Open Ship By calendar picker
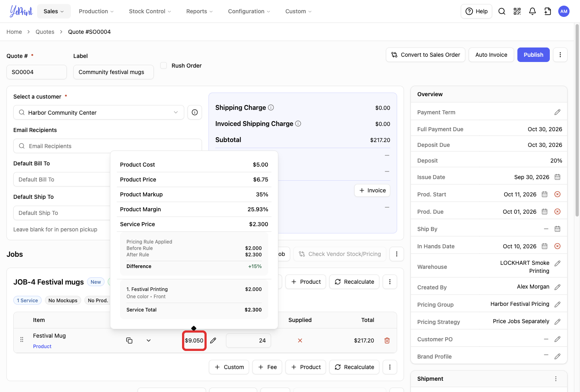Screen dimensions: 580x392 pos(557,229)
